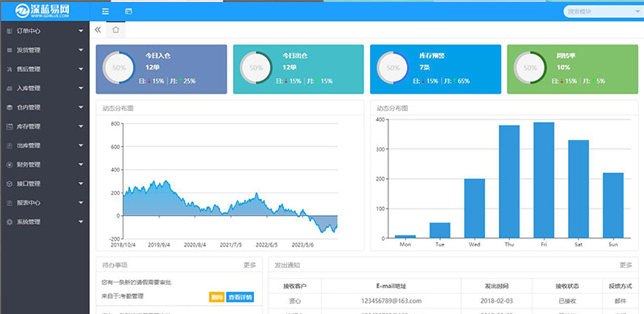Viewport: 644px width, 314px height.
Task: Click the 库存管理 sidebar icon
Action: coord(9,127)
